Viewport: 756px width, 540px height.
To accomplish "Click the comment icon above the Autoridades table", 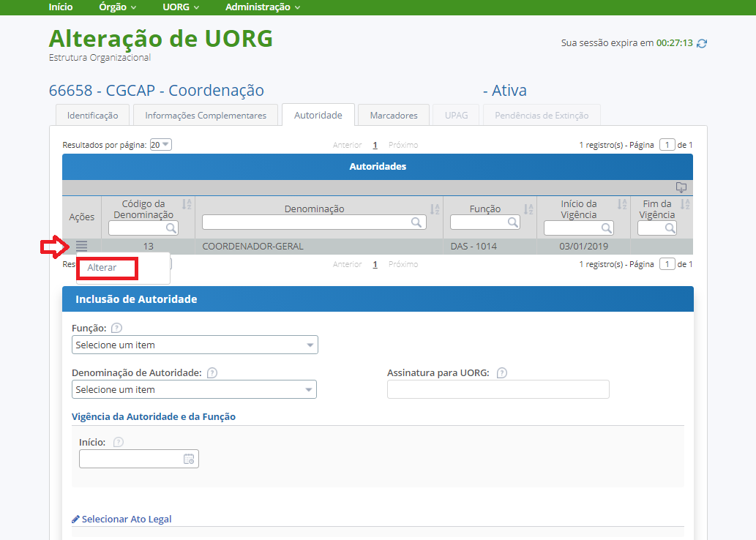I will coord(681,187).
